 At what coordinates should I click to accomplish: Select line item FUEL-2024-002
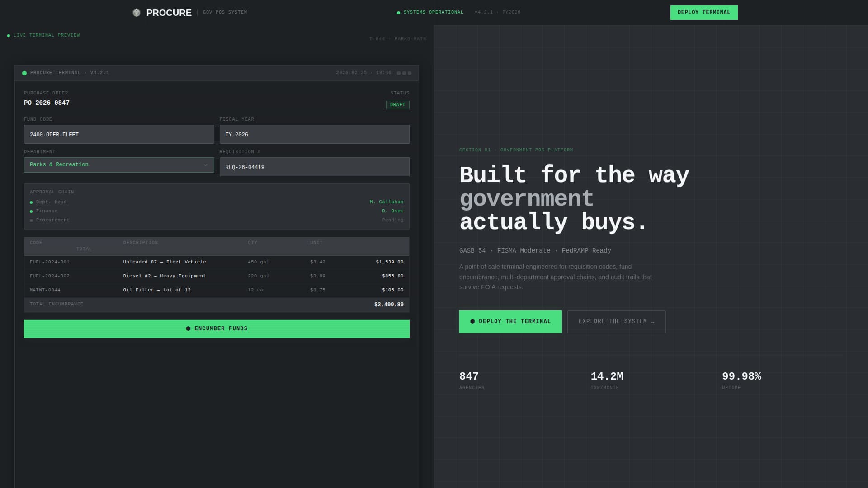coord(217,276)
